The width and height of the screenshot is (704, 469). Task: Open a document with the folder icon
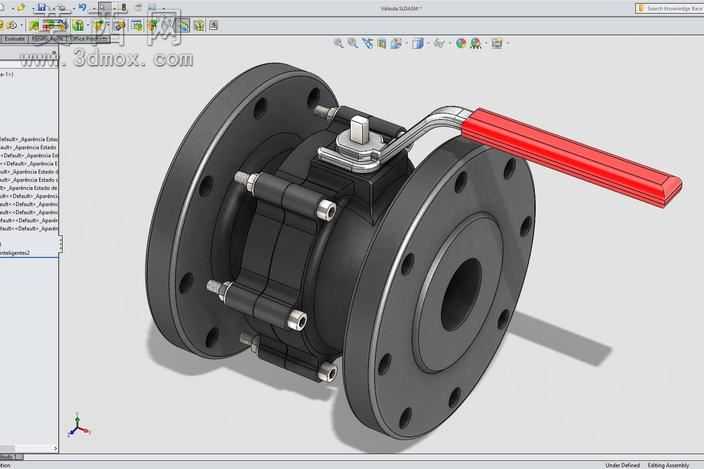pos(21,7)
